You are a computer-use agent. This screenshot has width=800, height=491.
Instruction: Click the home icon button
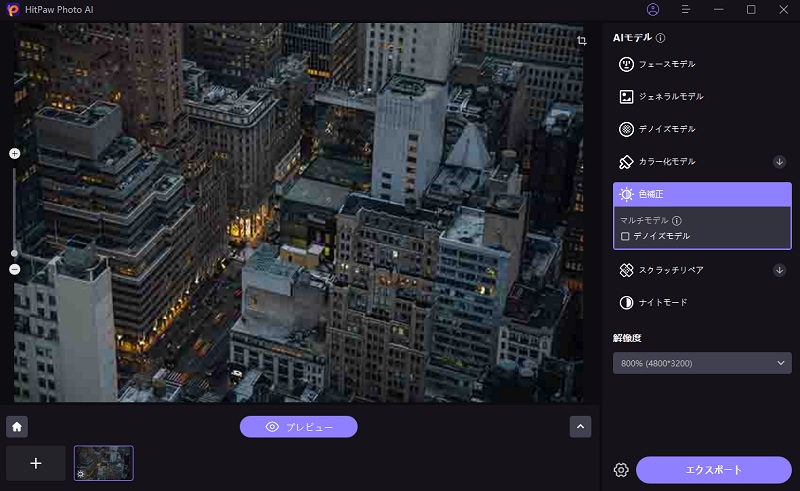[17, 427]
